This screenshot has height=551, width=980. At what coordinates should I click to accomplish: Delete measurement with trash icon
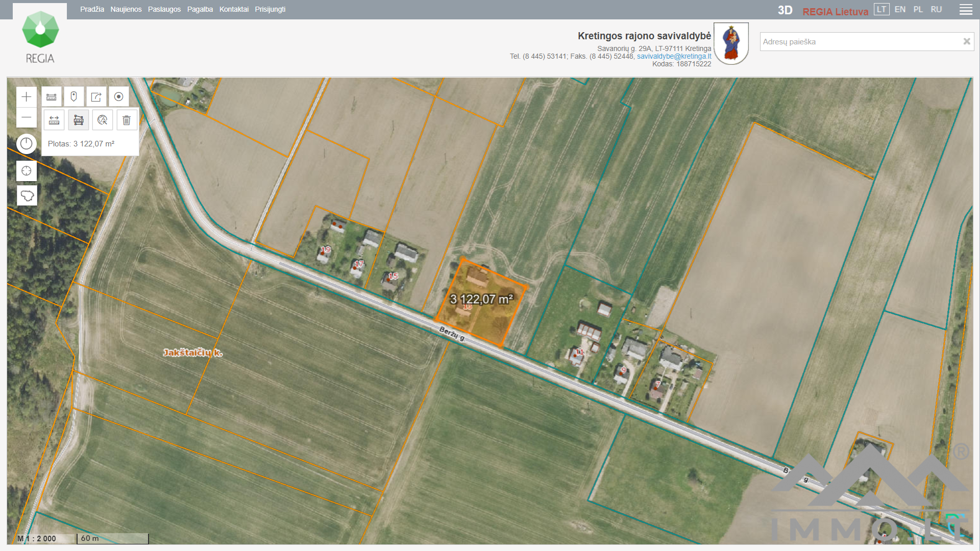click(127, 120)
